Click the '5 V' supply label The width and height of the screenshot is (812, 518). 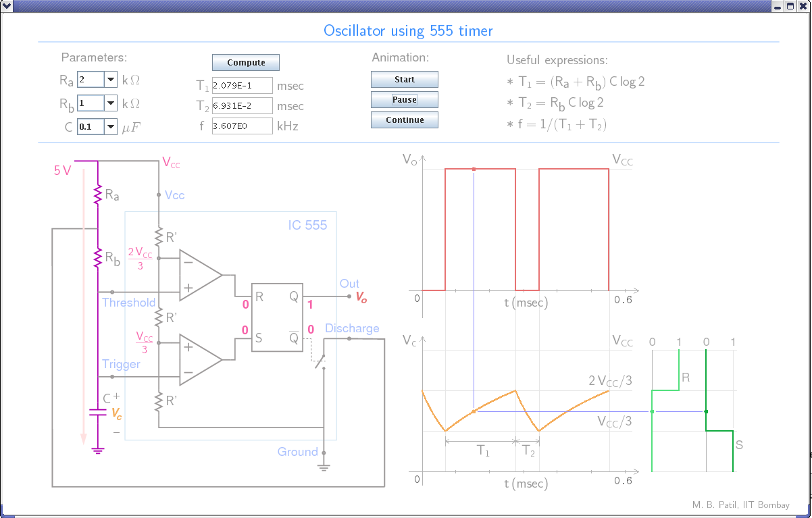point(62,171)
